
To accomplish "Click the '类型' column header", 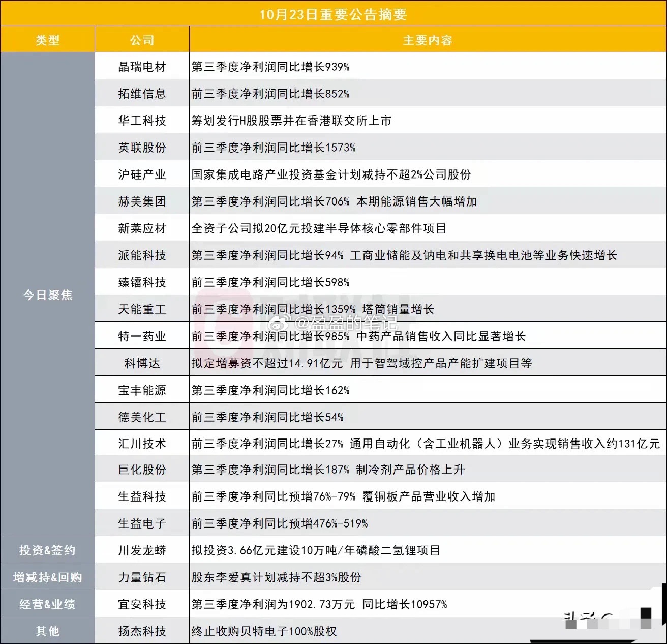I will 47,40.
